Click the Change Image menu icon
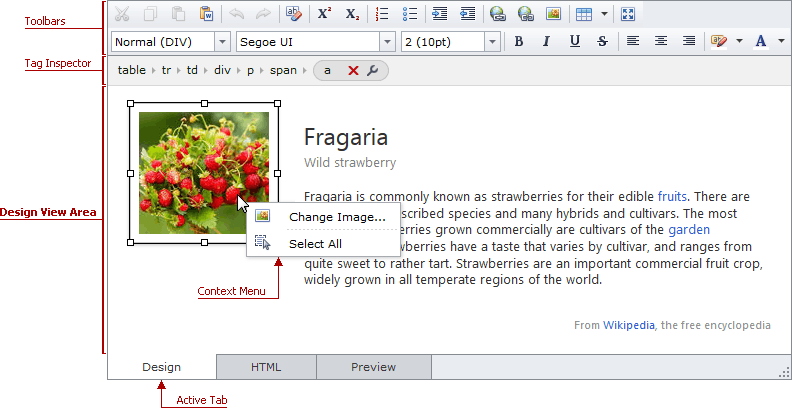The width and height of the screenshot is (792, 411). tap(262, 216)
